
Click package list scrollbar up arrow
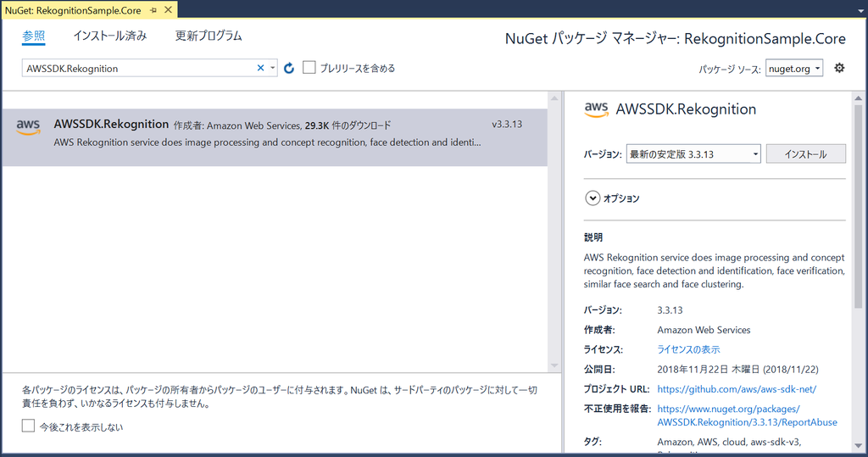554,98
